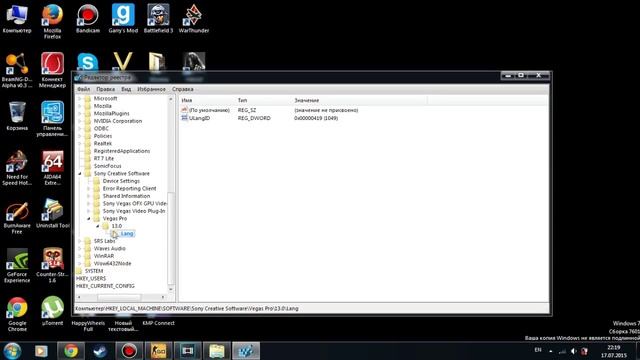
Task: Expand the SRS Labs key
Action: [80, 241]
